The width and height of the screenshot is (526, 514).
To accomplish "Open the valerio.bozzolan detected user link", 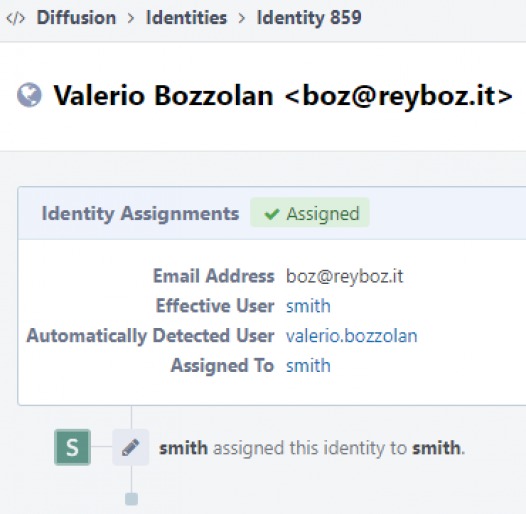I will pyautogui.click(x=352, y=336).
